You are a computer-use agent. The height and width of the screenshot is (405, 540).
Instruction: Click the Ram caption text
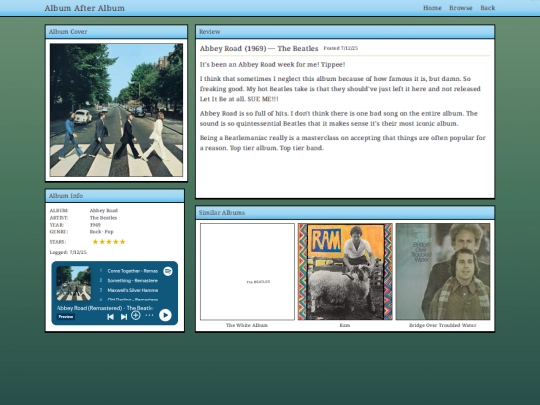pyautogui.click(x=345, y=325)
